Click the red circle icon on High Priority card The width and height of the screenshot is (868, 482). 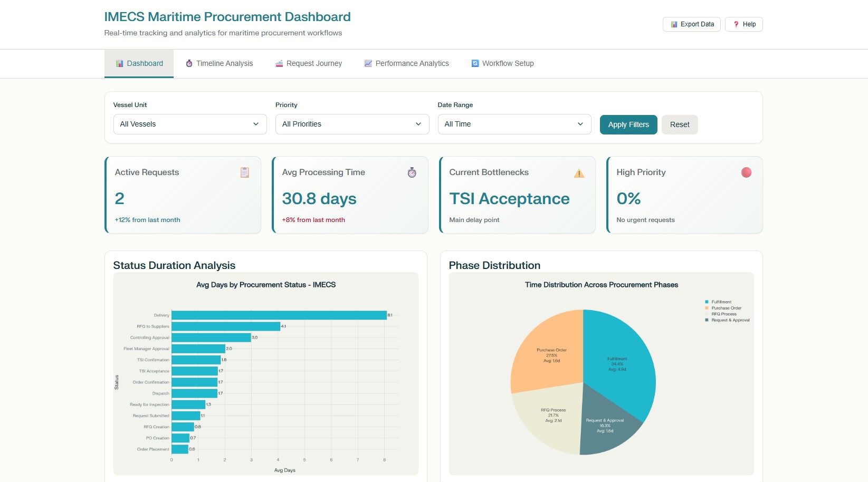[746, 171]
